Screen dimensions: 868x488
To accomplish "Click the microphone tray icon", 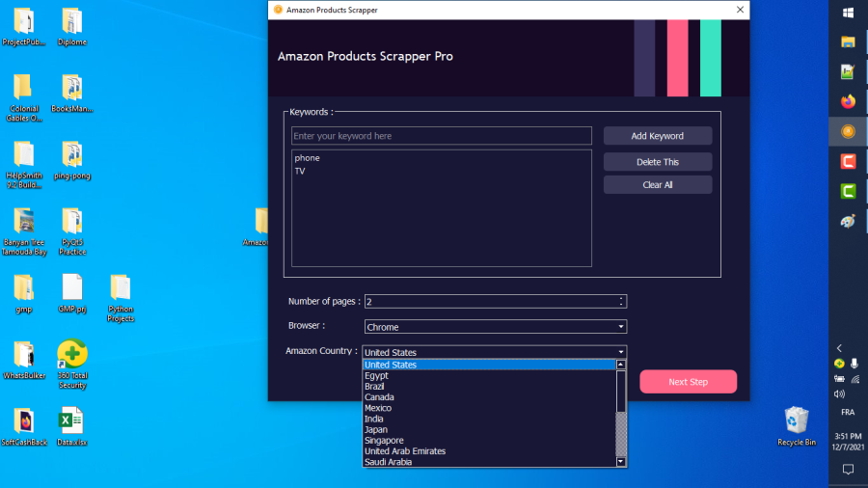I will tap(854, 363).
